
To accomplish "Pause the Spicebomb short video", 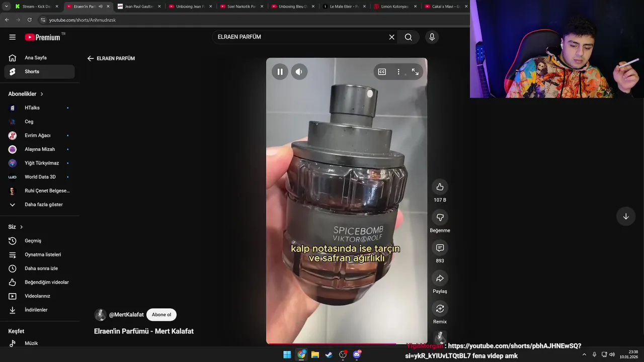I will [x=280, y=72].
